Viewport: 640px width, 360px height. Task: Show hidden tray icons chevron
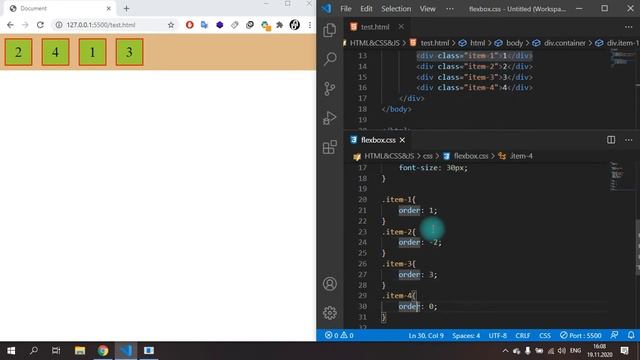click(505, 351)
